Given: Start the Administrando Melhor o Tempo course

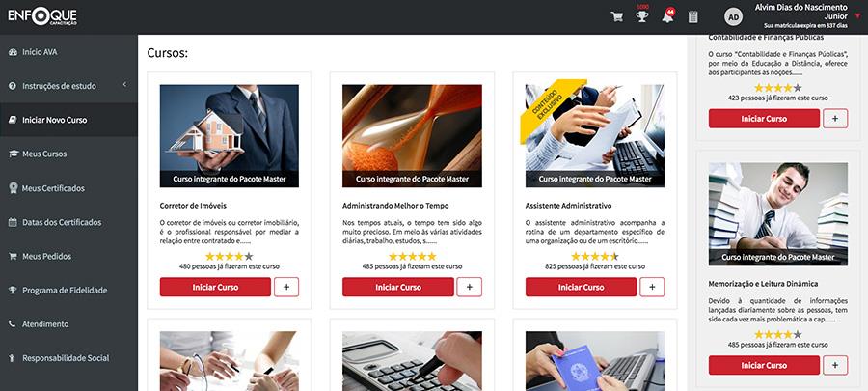Looking at the screenshot, I should (x=398, y=287).
